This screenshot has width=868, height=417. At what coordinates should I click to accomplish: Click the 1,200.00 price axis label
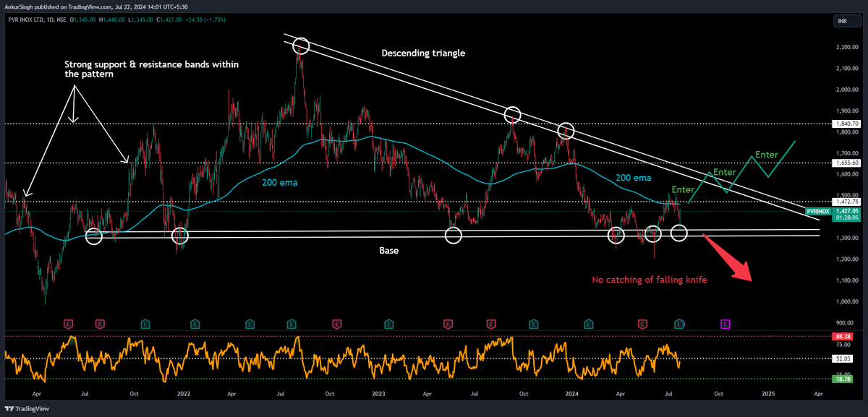point(847,259)
